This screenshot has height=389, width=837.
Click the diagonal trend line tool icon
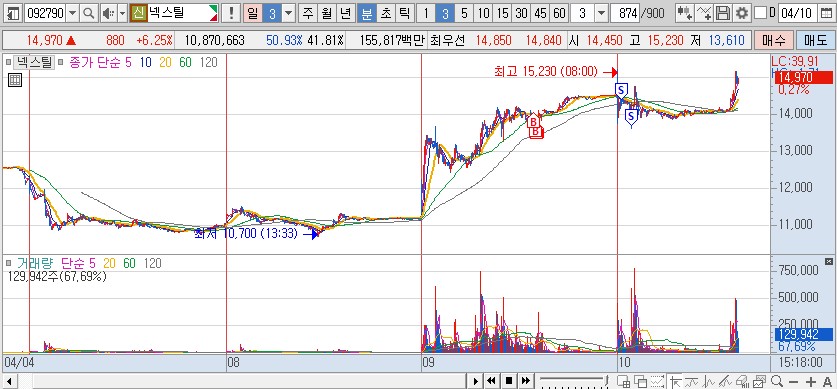pyautogui.click(x=725, y=381)
